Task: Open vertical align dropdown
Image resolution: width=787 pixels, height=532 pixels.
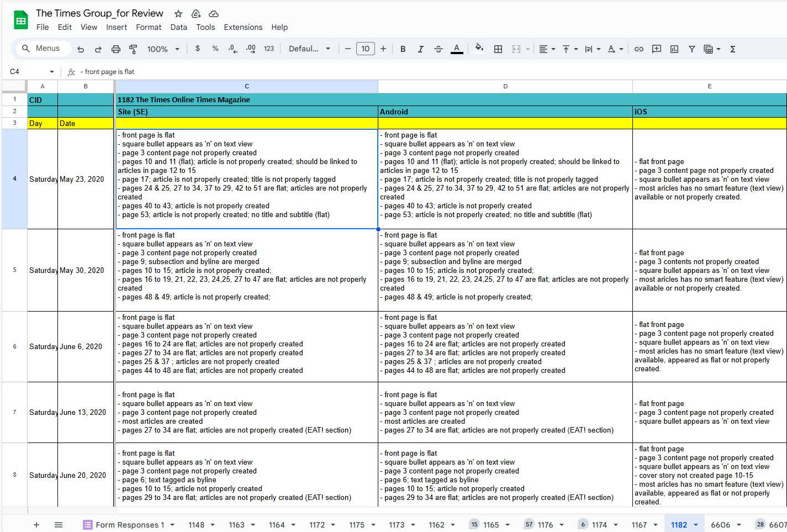Action: click(570, 49)
